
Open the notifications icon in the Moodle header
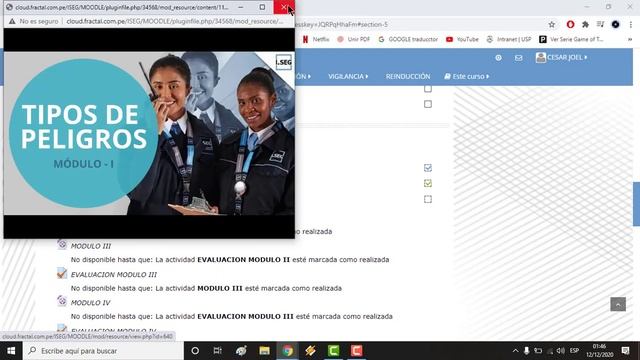coord(498,58)
